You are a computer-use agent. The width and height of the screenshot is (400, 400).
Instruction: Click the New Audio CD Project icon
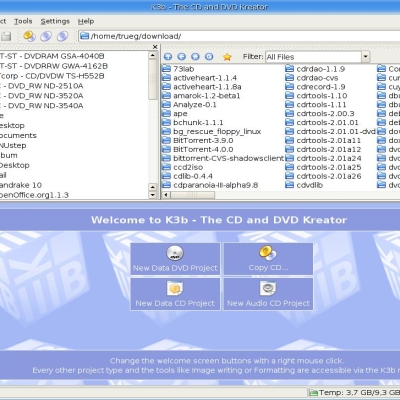click(x=268, y=289)
